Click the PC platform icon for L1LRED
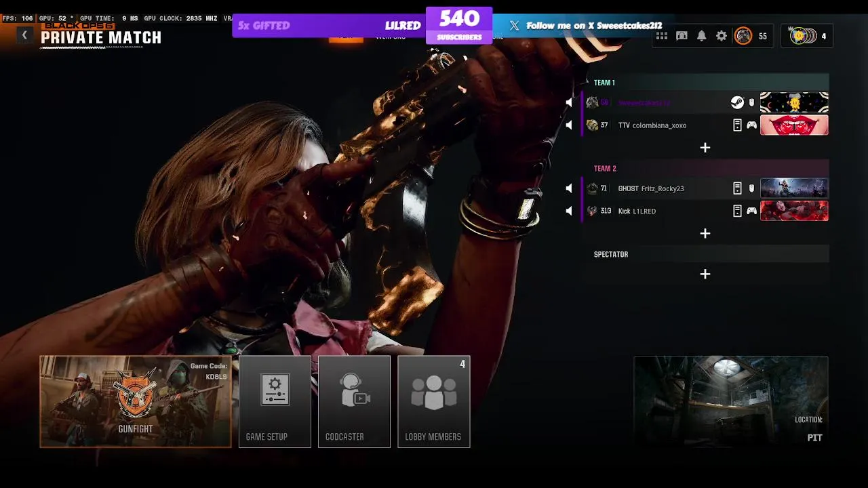The width and height of the screenshot is (868, 488). 737,211
